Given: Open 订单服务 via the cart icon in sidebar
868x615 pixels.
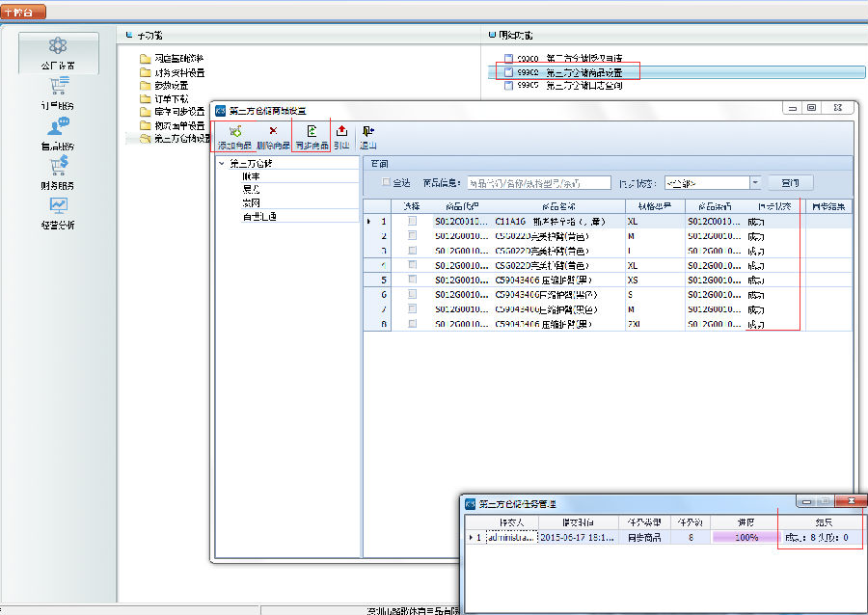Looking at the screenshot, I should 59,86.
